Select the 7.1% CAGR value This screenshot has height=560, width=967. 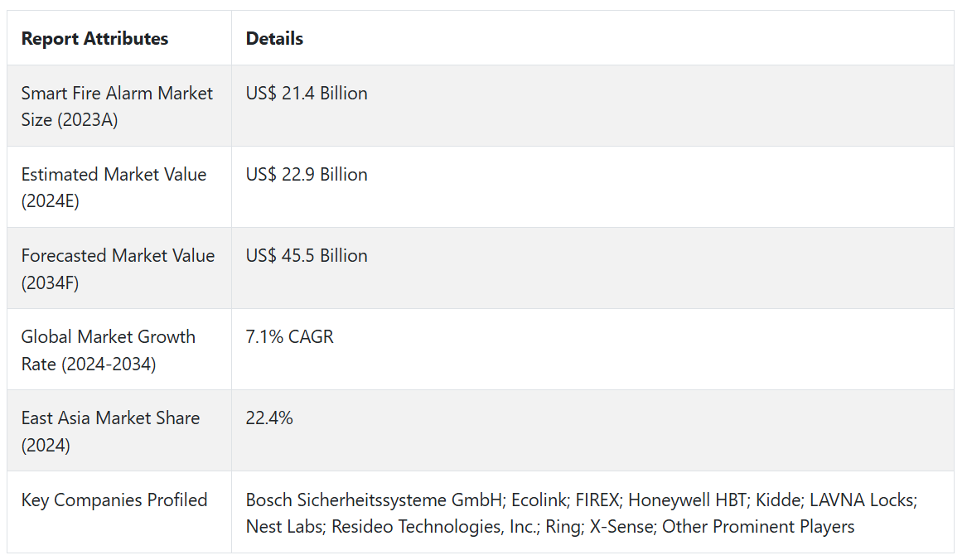289,336
